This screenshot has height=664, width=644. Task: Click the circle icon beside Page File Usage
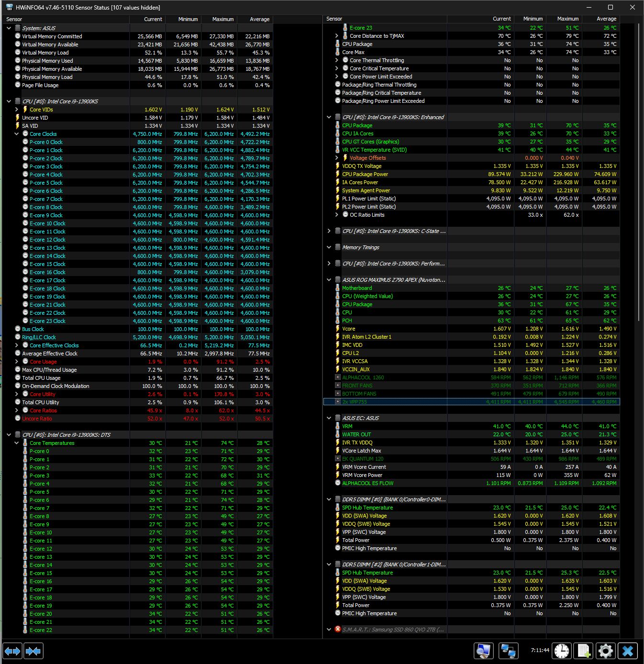pos(18,85)
